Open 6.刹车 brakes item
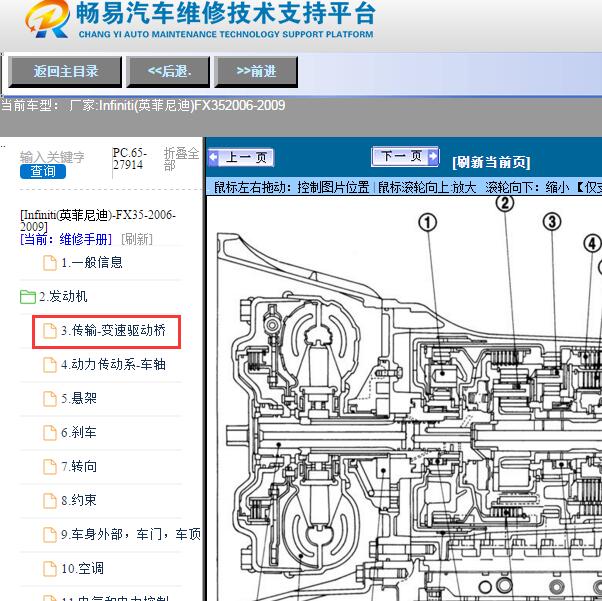Viewport: 602px width, 601px height. pos(79,432)
